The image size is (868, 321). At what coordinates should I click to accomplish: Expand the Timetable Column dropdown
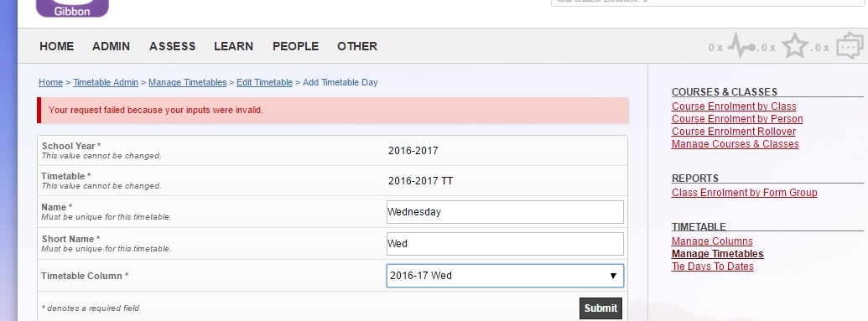point(505,276)
